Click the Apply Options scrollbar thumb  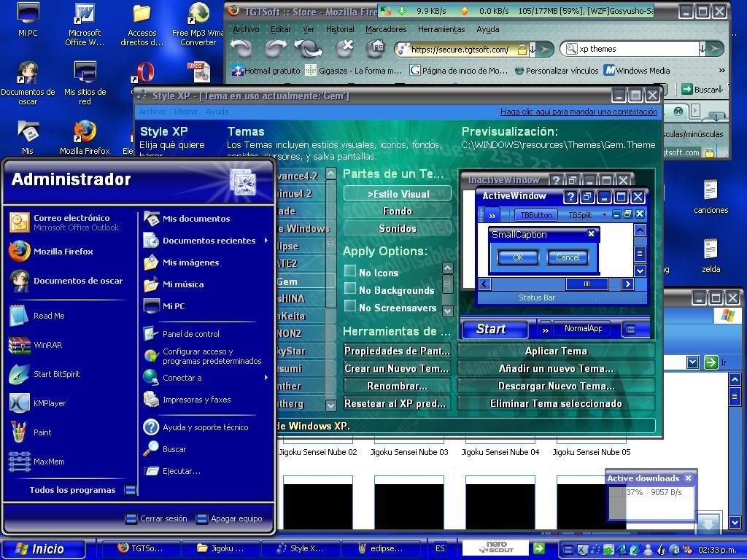(x=447, y=285)
